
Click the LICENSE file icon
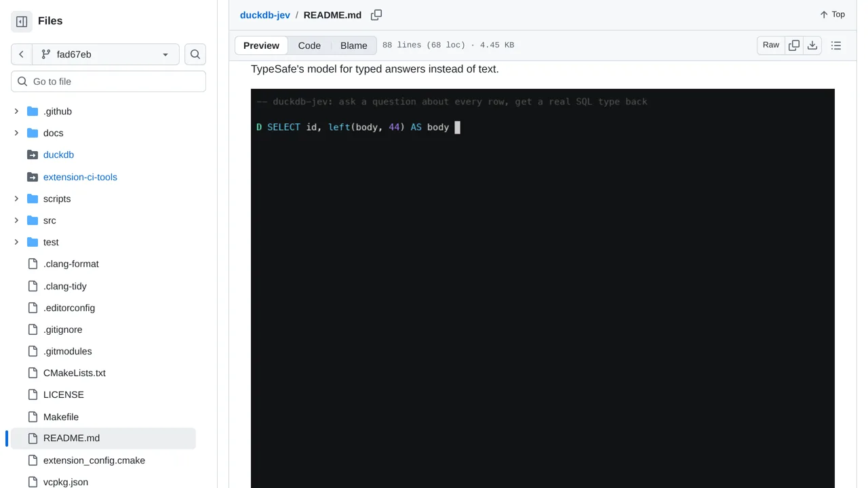coord(33,394)
